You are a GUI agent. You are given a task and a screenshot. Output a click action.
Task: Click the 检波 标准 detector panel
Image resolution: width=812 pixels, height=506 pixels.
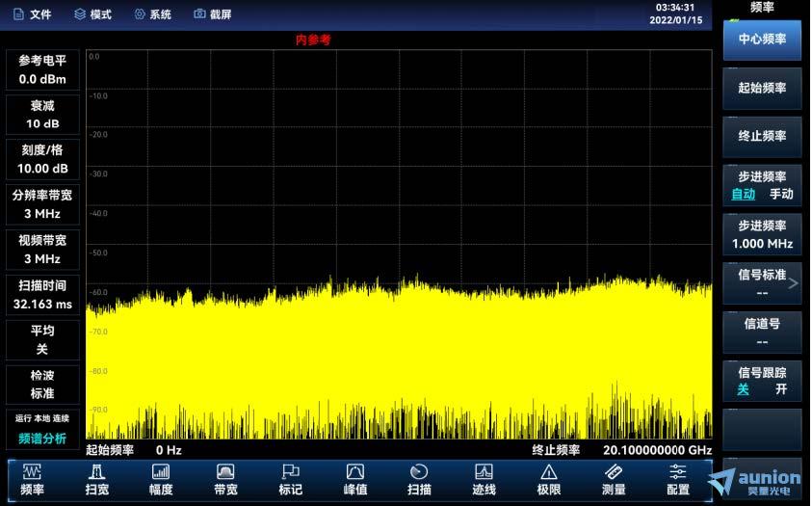pos(42,385)
